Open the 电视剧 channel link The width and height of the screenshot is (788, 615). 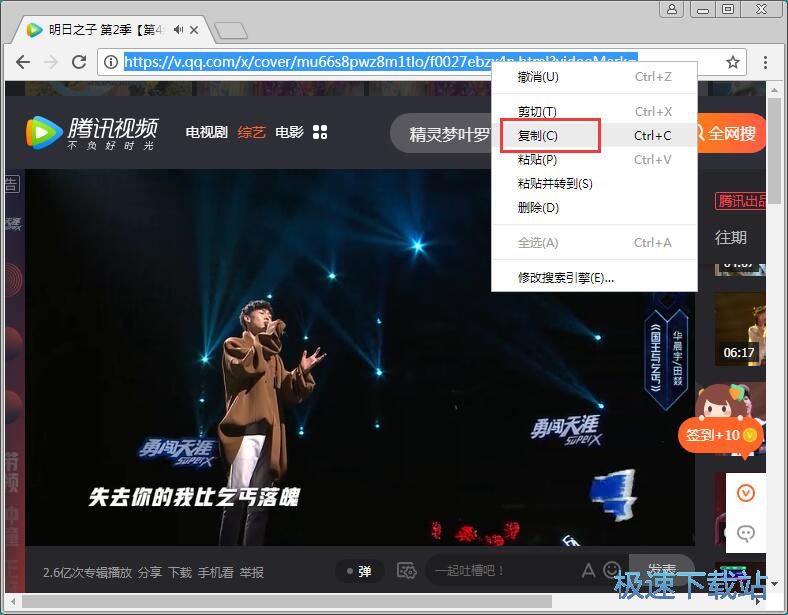[x=206, y=132]
